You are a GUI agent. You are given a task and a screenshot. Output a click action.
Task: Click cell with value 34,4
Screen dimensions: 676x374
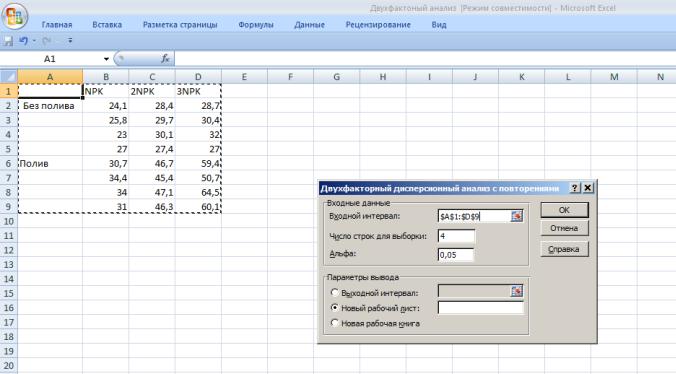tap(106, 178)
